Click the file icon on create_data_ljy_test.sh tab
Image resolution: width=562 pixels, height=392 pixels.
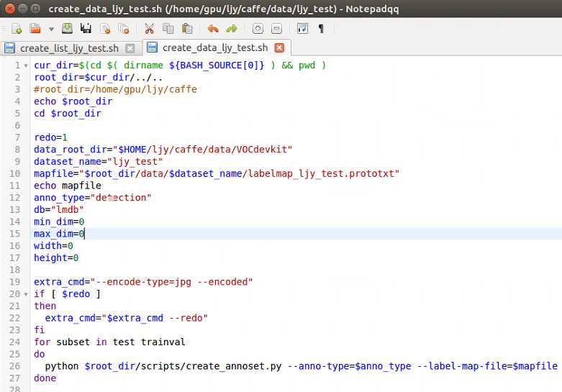pyautogui.click(x=152, y=47)
